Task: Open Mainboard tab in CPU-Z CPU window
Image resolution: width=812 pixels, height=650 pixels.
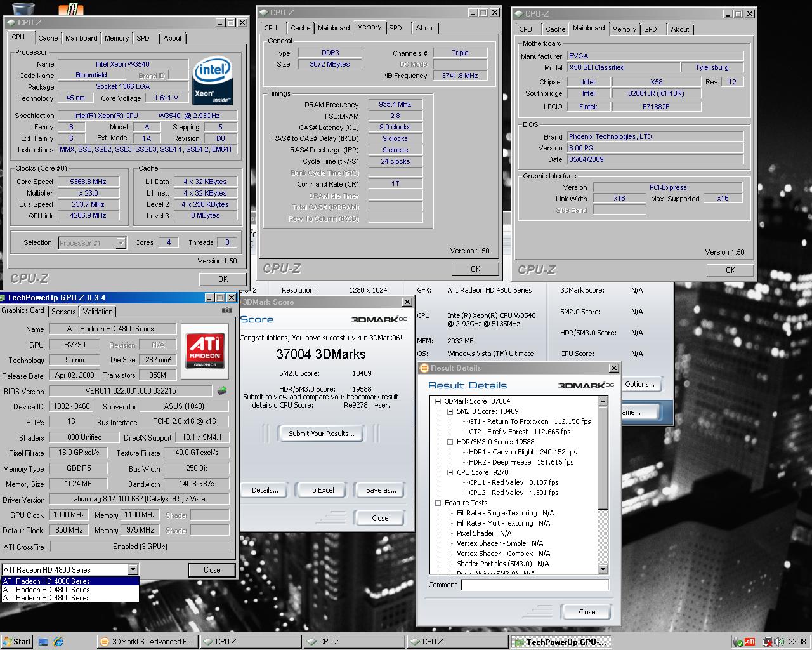Action: point(81,38)
